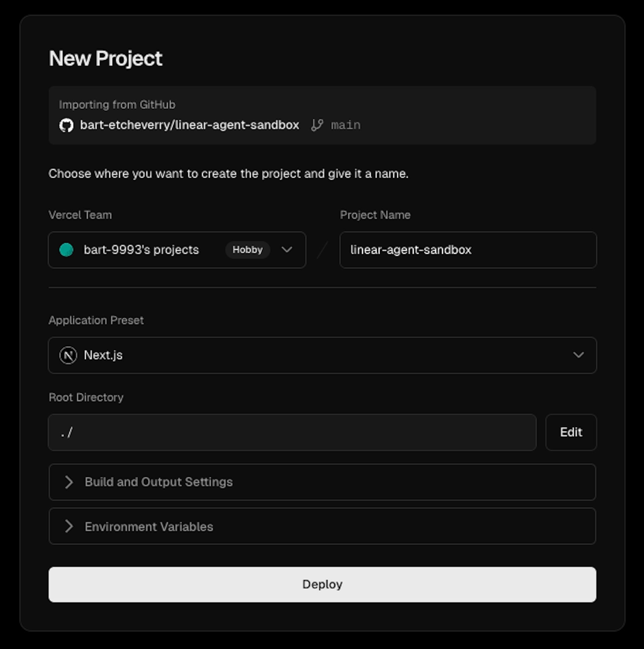Click the GitHub logo icon
Viewport: 644px width, 649px height.
66,125
